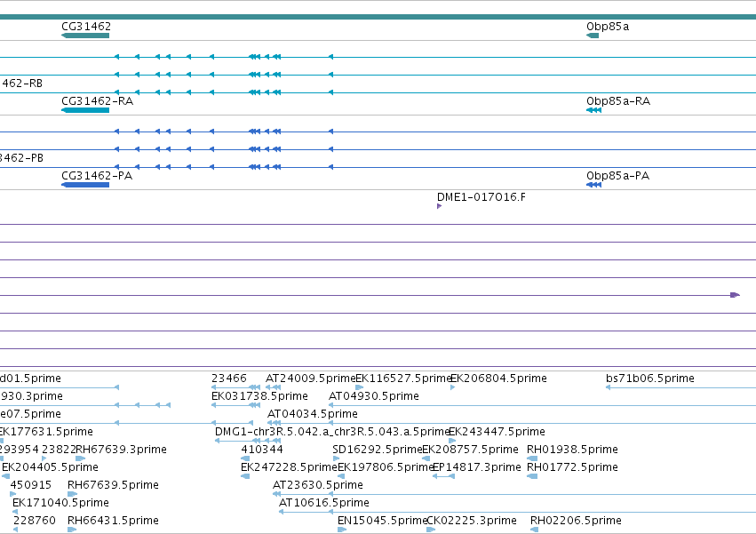Select the EK031738.5prime label
Screen dimensions: 756x534
[259, 396]
